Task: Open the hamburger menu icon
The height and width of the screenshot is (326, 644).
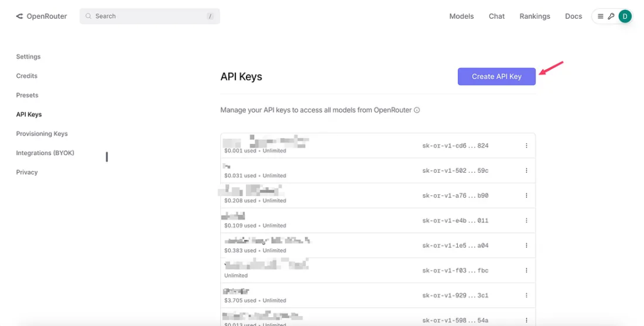Action: coord(601,16)
